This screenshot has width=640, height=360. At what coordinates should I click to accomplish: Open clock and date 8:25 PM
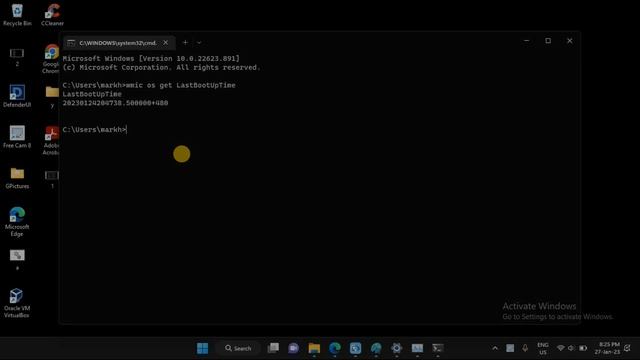pyautogui.click(x=607, y=348)
